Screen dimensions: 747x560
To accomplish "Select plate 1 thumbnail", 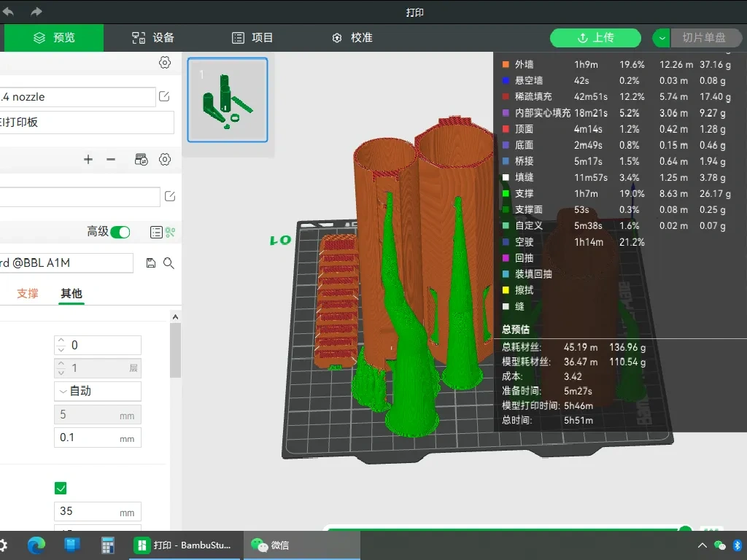I will coord(228,100).
